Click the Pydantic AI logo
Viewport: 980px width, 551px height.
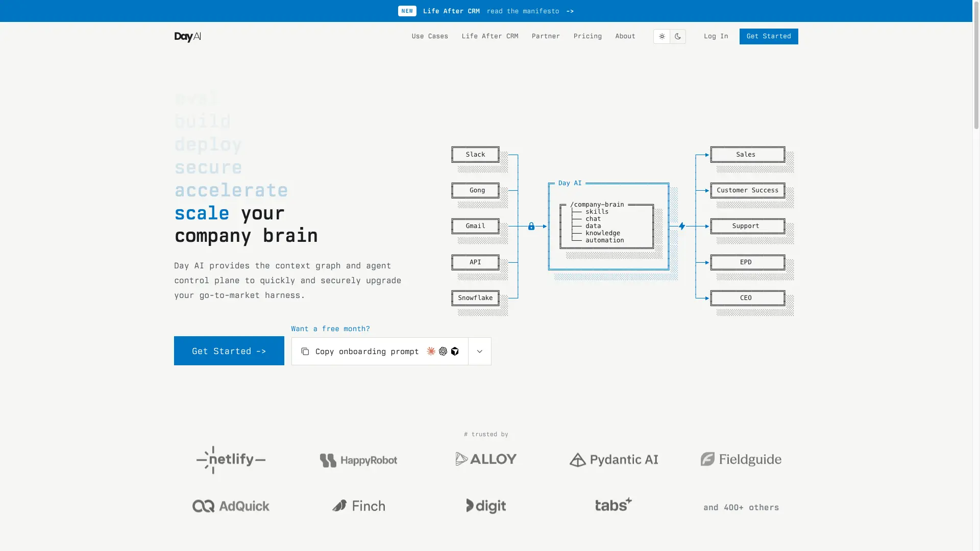614,460
